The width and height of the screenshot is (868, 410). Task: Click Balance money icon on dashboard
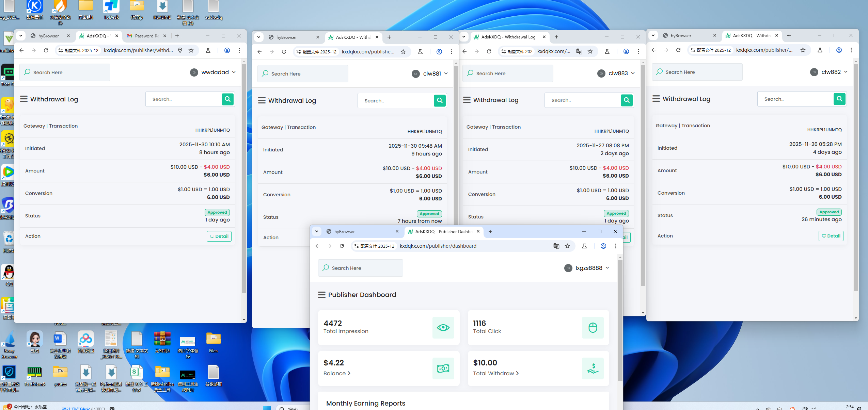[443, 368]
